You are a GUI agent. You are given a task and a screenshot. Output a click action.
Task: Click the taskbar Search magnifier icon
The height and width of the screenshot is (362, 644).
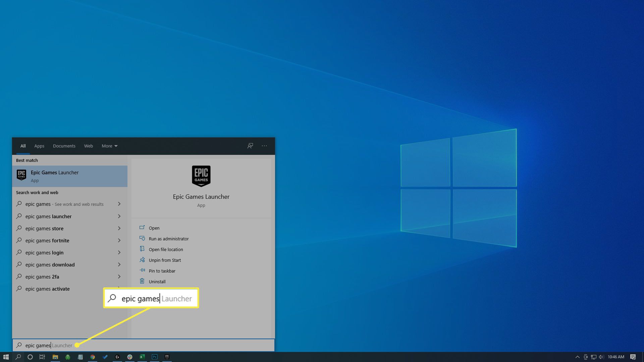[x=18, y=357]
